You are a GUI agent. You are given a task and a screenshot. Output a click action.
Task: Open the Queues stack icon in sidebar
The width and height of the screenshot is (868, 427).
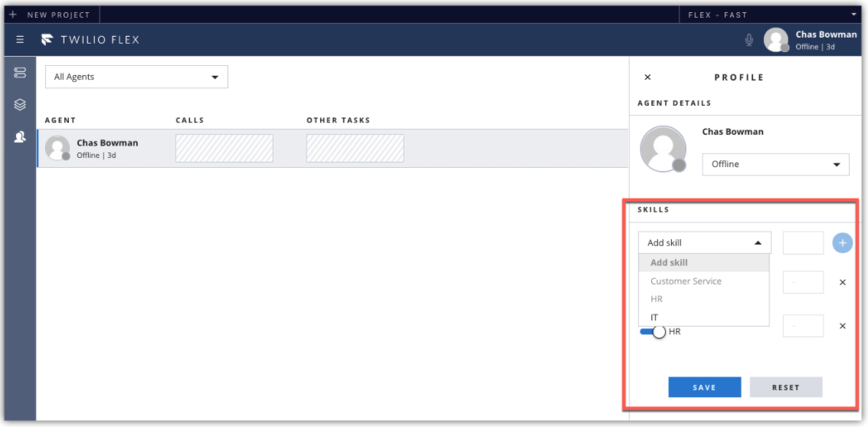pyautogui.click(x=20, y=104)
